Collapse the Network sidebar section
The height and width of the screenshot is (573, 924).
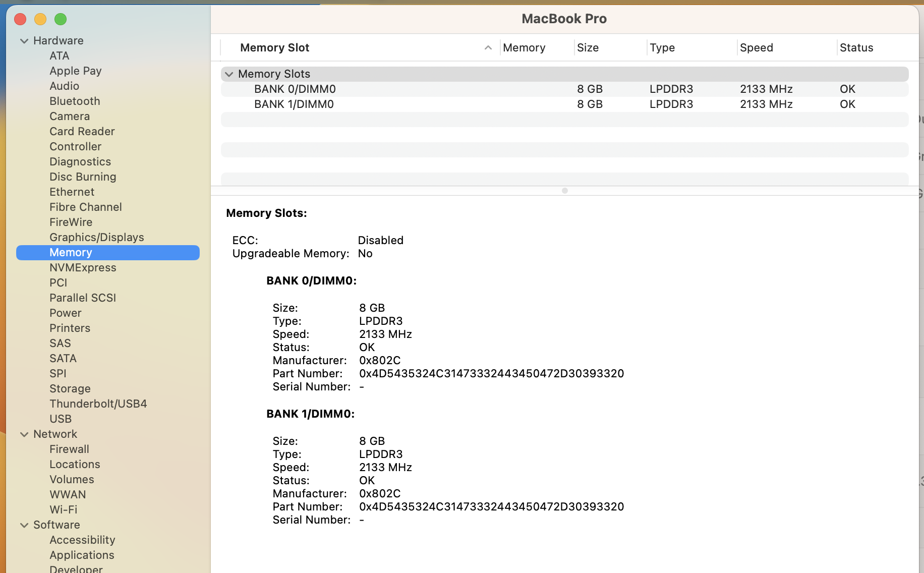pos(24,434)
